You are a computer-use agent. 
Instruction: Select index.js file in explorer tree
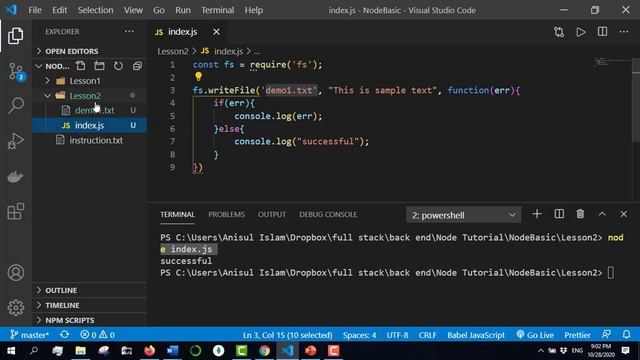89,125
